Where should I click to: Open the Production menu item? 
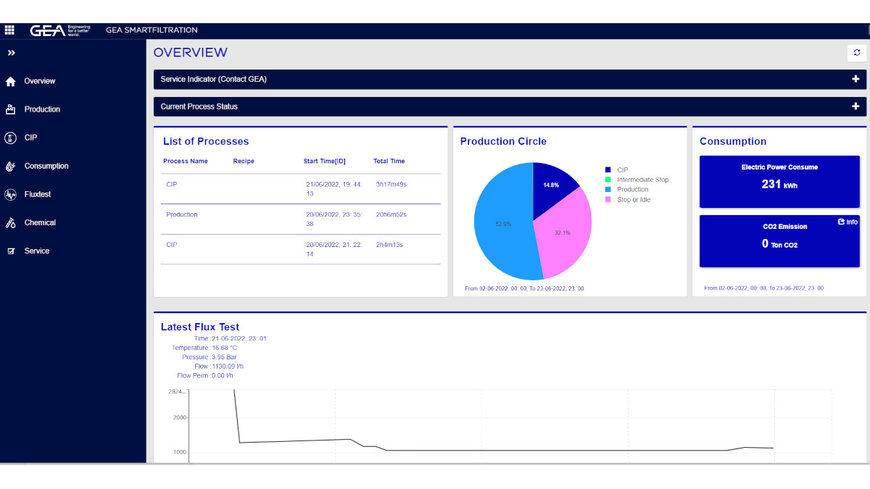pyautogui.click(x=42, y=109)
